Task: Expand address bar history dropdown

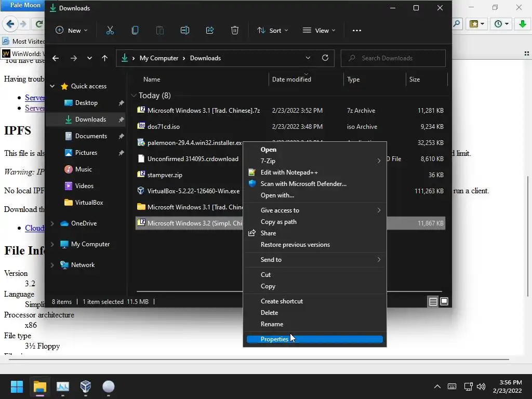Action: click(x=308, y=58)
